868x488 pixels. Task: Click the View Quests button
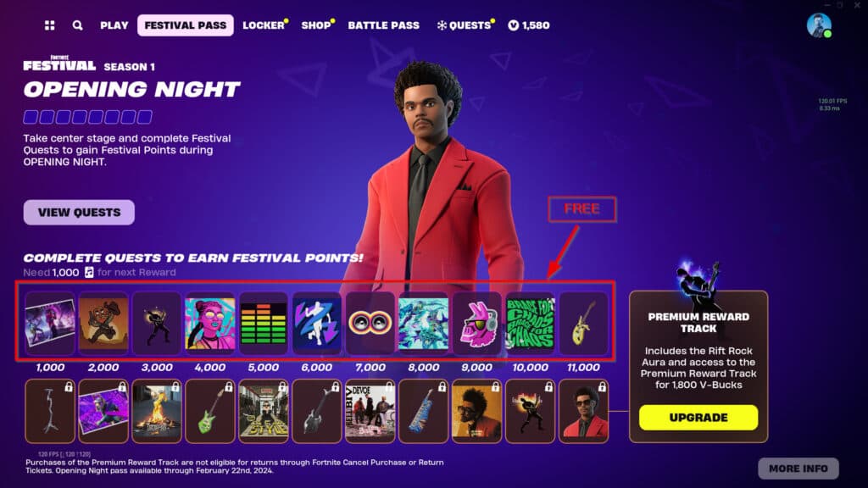tap(79, 213)
